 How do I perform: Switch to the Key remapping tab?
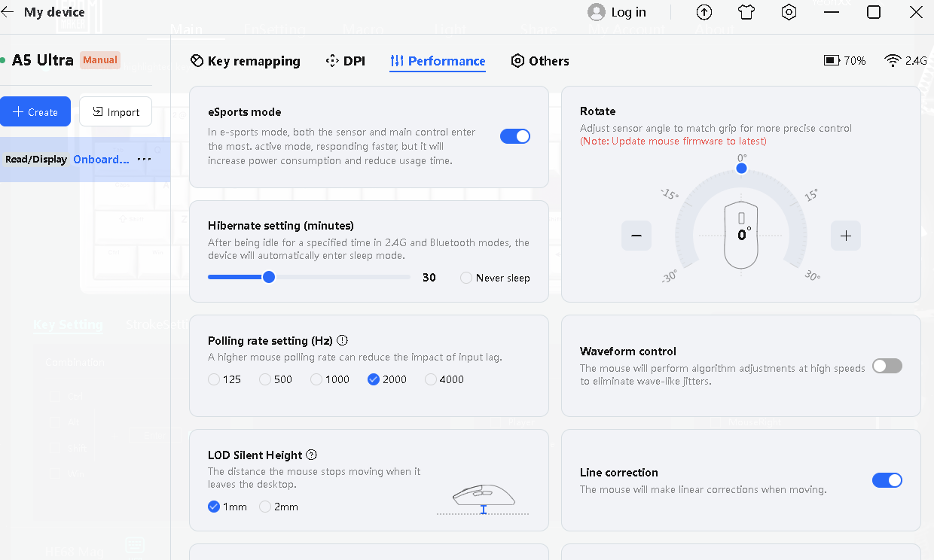pos(245,61)
